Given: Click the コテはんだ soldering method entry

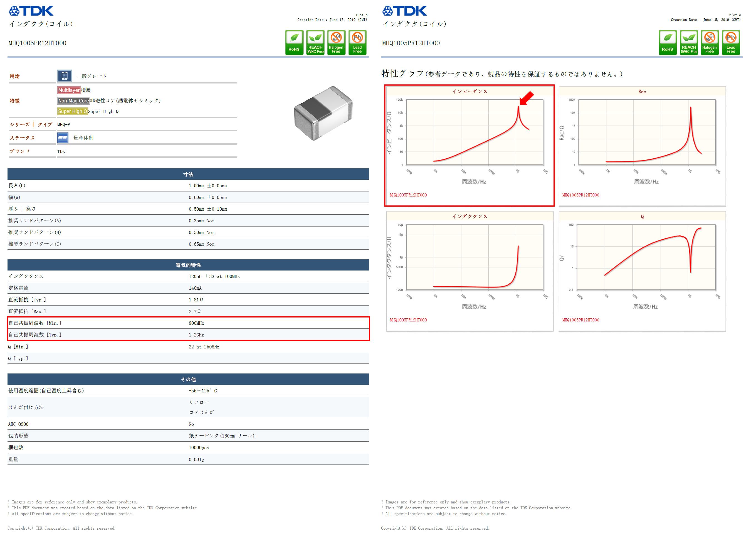Looking at the screenshot, I should [202, 412].
